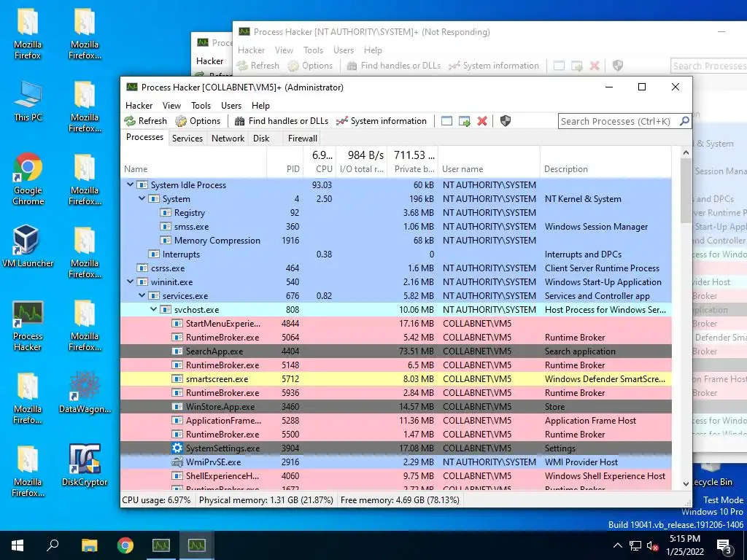The height and width of the screenshot is (560, 747).
Task: Switch to the Firewall tab
Action: click(x=303, y=138)
